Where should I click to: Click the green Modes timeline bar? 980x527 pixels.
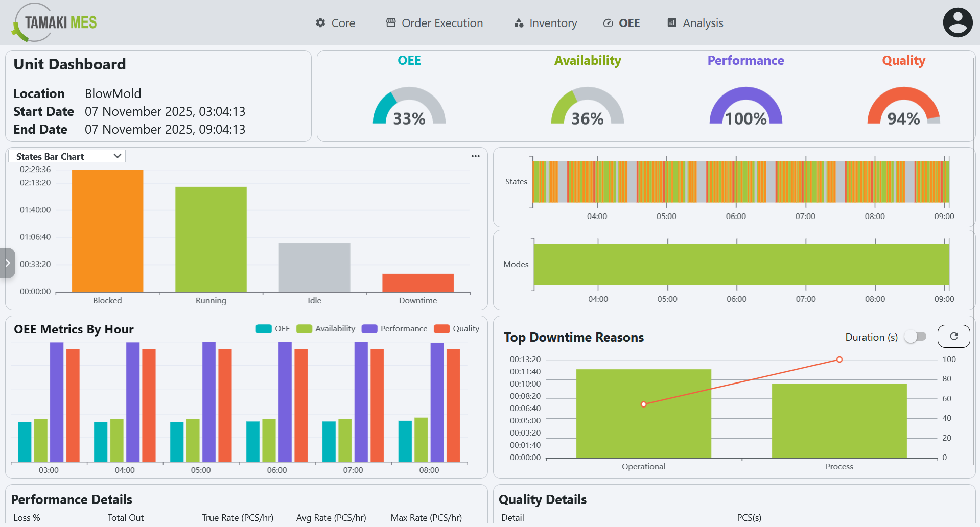coord(741,263)
